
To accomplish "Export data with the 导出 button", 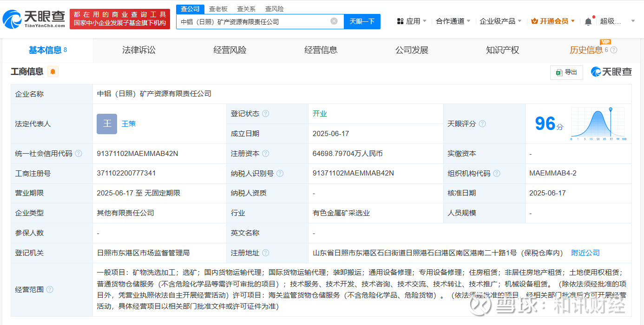I will pyautogui.click(x=566, y=72).
